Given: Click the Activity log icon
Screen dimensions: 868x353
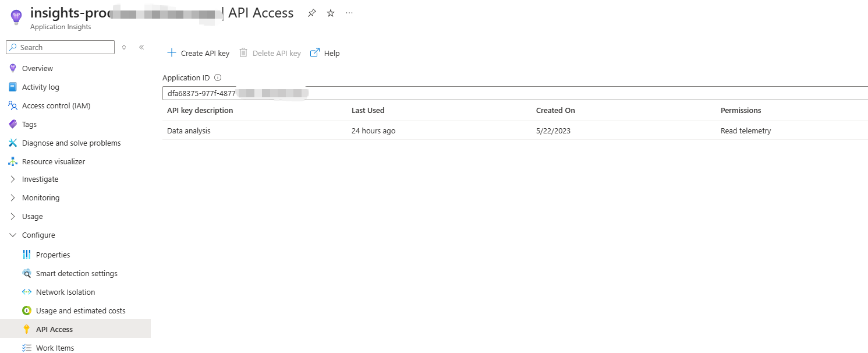Looking at the screenshot, I should [13, 87].
